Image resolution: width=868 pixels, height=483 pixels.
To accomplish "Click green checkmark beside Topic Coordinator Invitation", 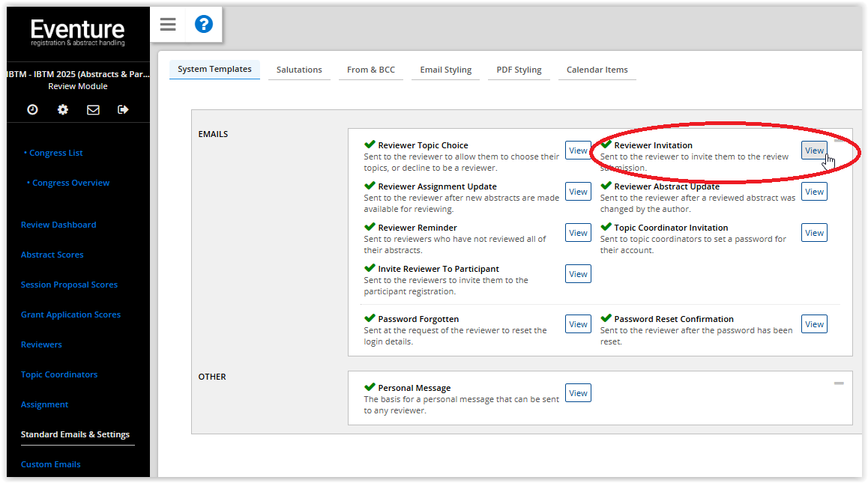I will coord(606,227).
